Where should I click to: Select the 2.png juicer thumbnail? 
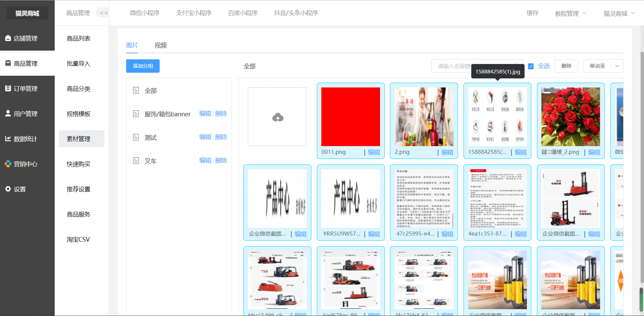424,117
